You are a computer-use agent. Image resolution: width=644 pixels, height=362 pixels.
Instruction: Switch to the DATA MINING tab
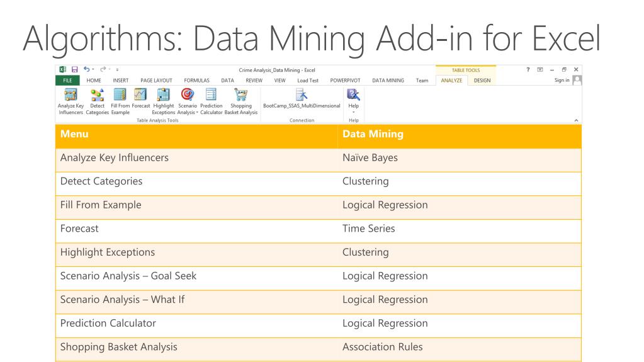click(x=388, y=80)
